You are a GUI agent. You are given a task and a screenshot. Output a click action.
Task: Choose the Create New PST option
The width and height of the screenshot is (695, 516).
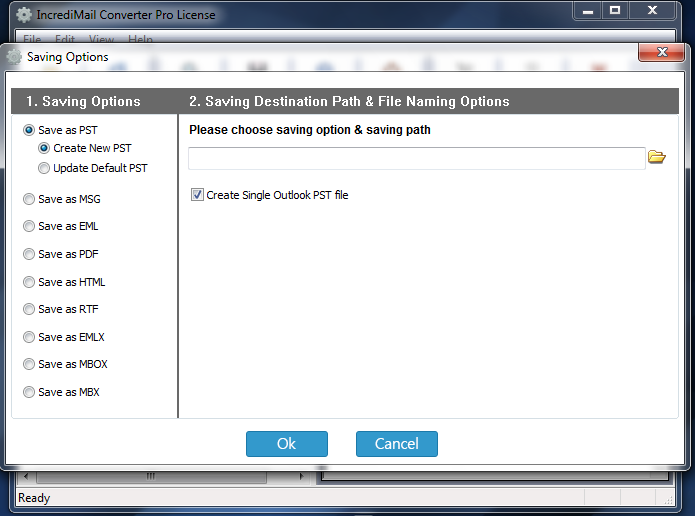click(x=44, y=148)
